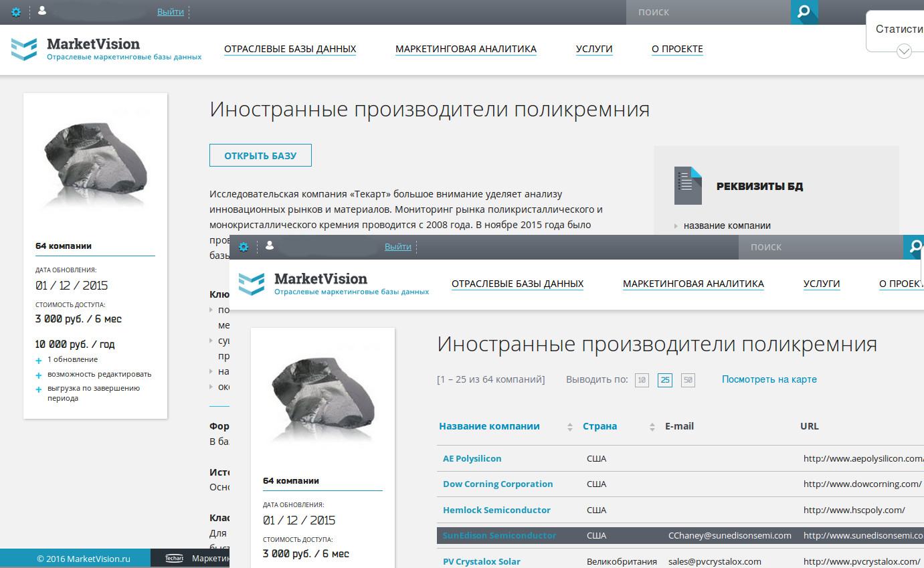Click США in the Hemlock Semiconductor row
This screenshot has width=924, height=568.
[597, 510]
